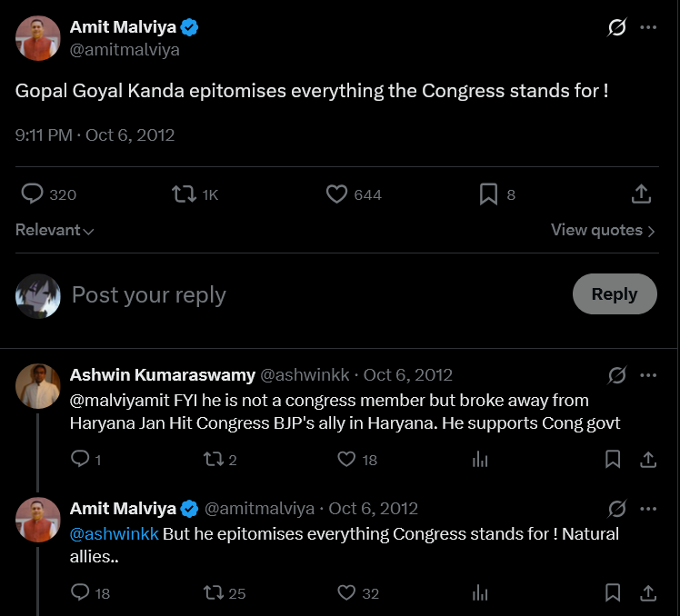Bookmark the main post with 8 bookmarks
Viewport: 680px width, 616px height.
pyautogui.click(x=497, y=194)
